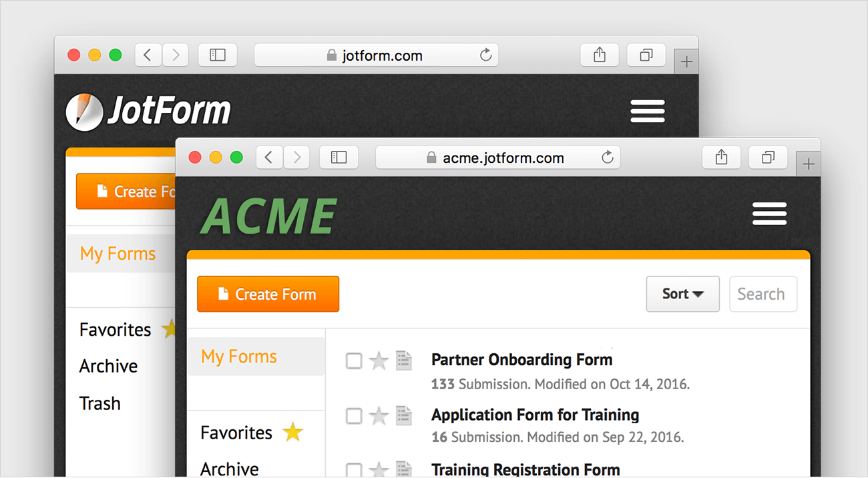The image size is (868, 478).
Task: Toggle sidebar in the acme.jotform.com window
Action: 339,158
